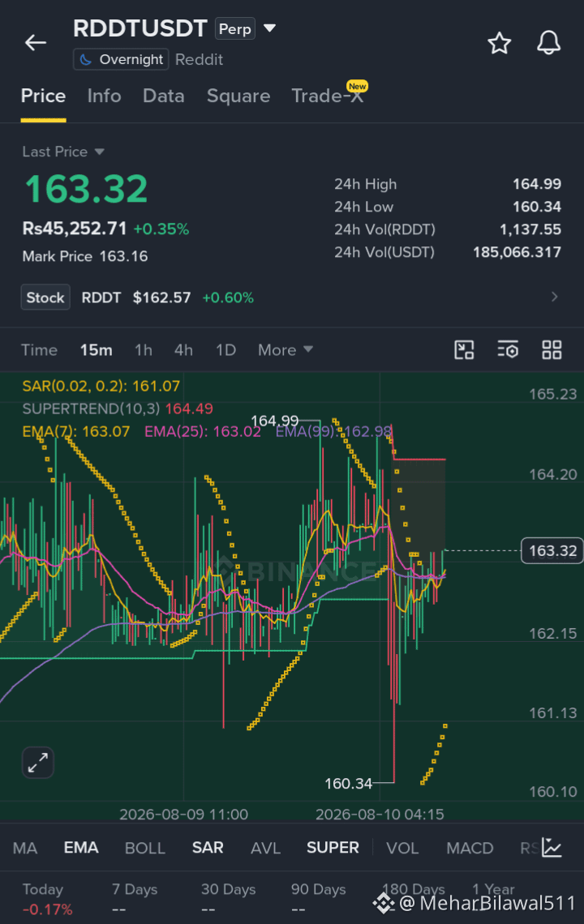
Task: Tap the 2026-08-09 11:00 date label
Action: click(183, 815)
